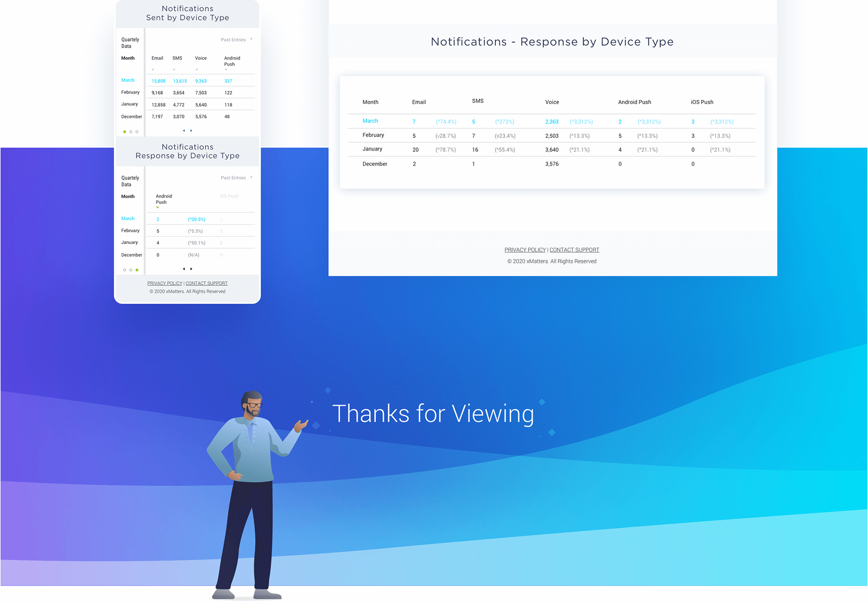Click Voice column header in desktop table
868x604 pixels.
tap(552, 102)
